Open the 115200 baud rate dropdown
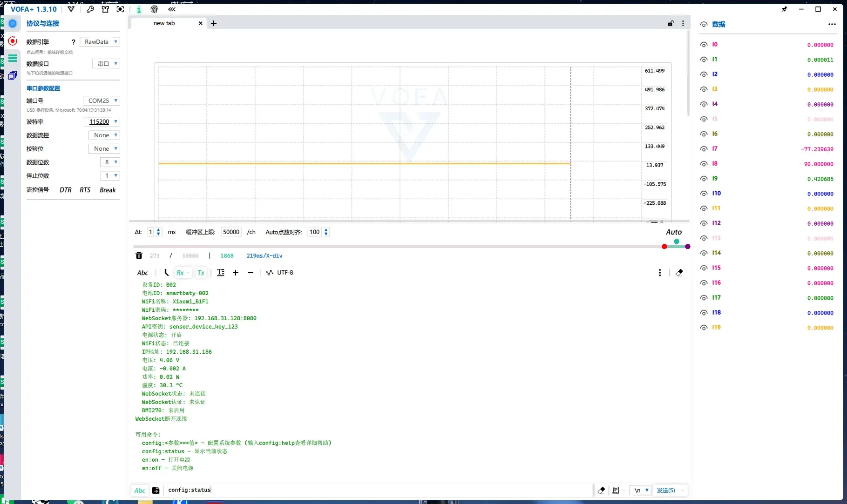Viewport: 847px width, 504px height. (102, 122)
